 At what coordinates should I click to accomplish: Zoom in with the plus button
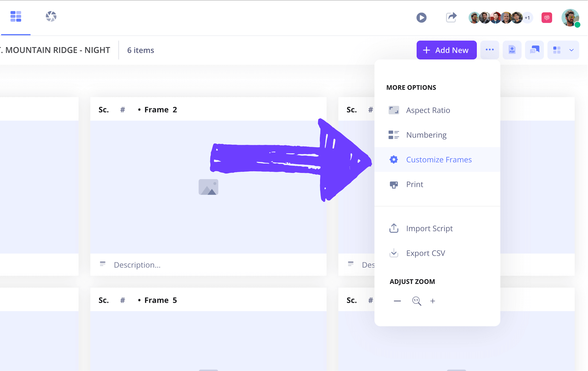point(432,301)
